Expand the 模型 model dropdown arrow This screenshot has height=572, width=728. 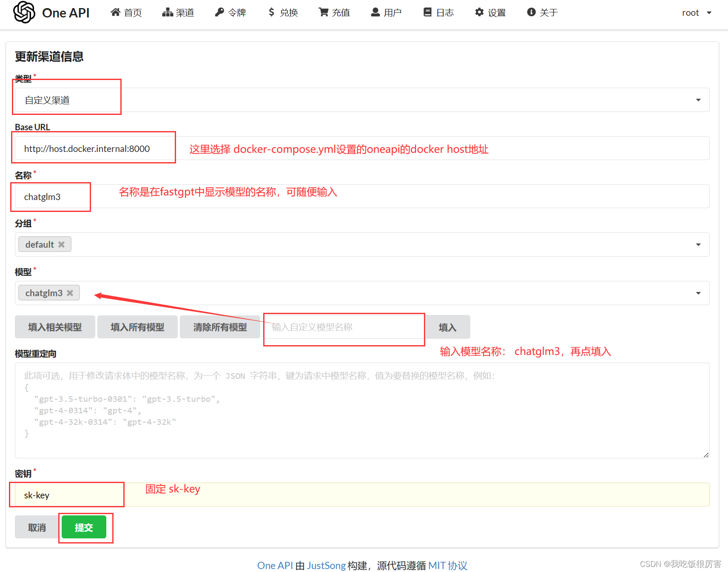click(698, 293)
